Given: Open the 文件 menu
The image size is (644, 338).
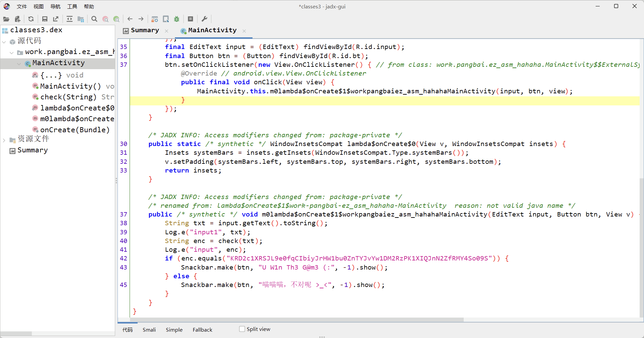Looking at the screenshot, I should (22, 6).
